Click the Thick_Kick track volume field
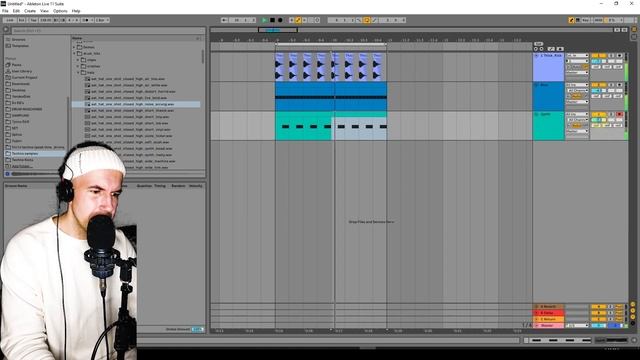Viewport: 640px width, 360px height. (598, 61)
